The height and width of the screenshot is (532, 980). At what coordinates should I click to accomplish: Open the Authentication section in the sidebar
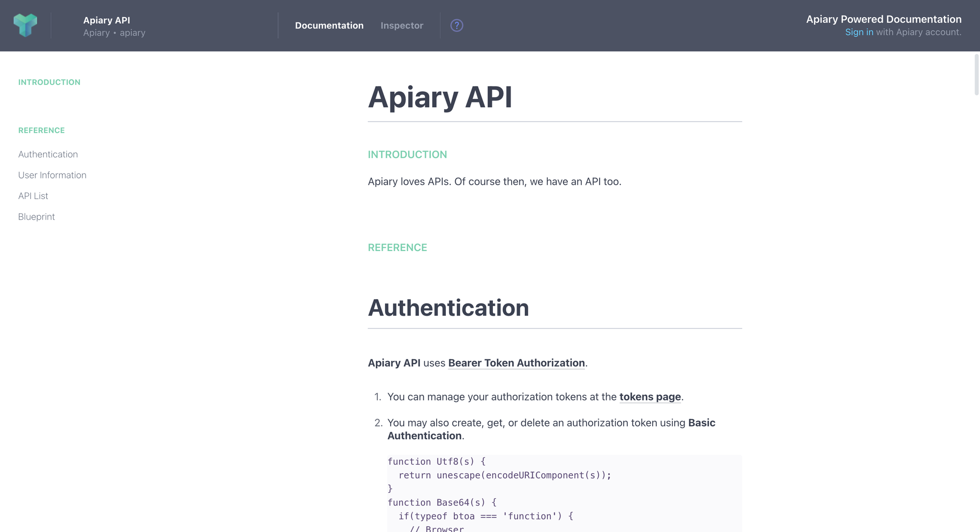pyautogui.click(x=48, y=154)
